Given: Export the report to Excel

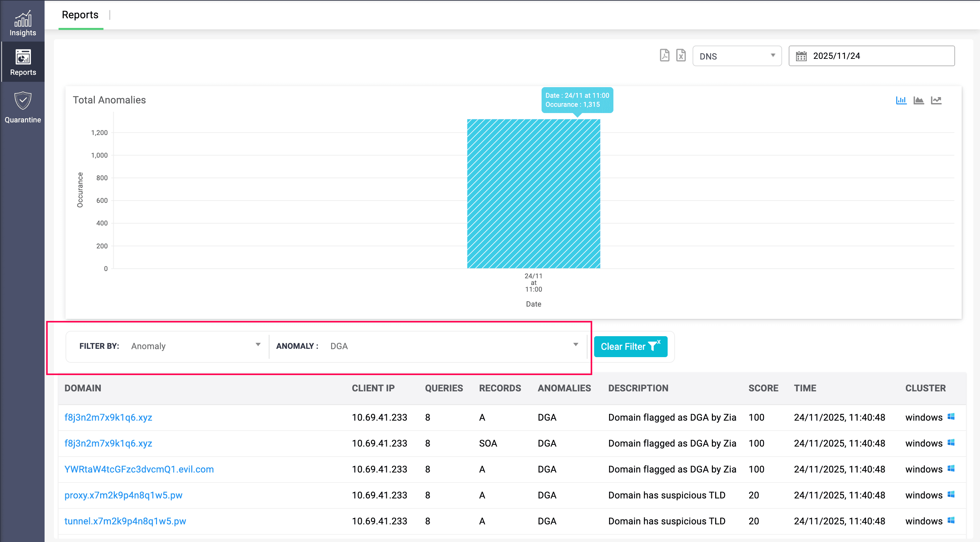Looking at the screenshot, I should pyautogui.click(x=681, y=56).
